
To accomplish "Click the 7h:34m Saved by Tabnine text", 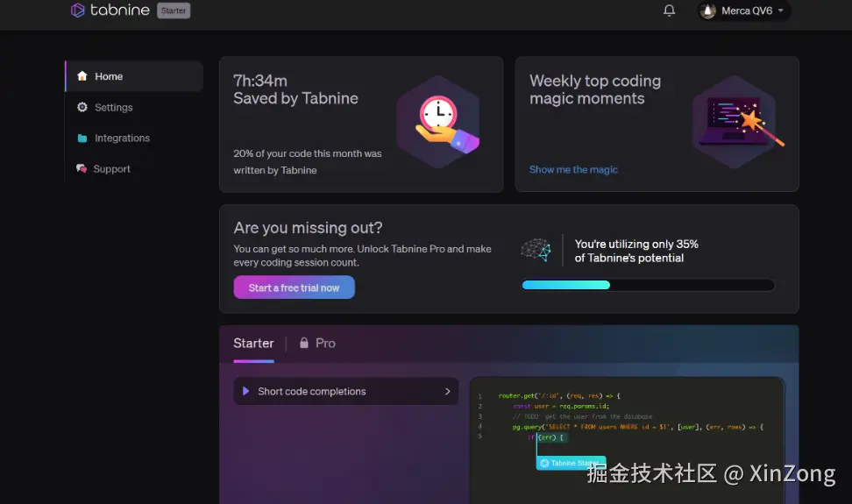I will point(295,89).
